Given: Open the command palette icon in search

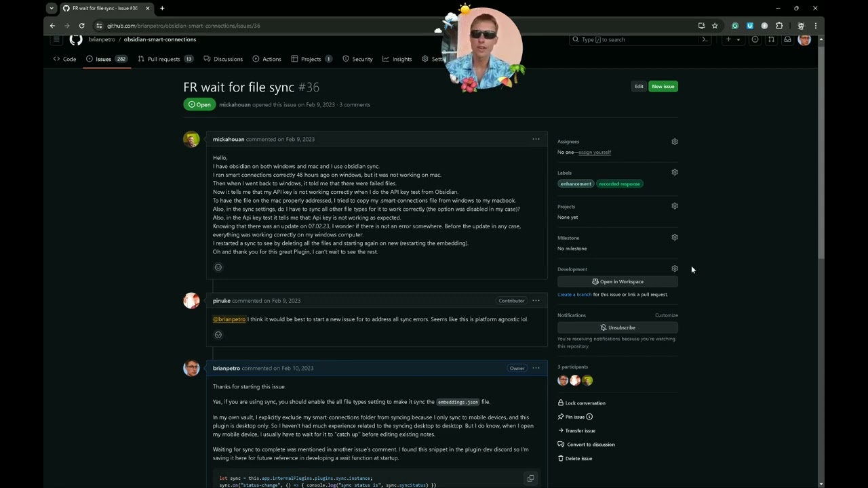Looking at the screenshot, I should pos(705,39).
